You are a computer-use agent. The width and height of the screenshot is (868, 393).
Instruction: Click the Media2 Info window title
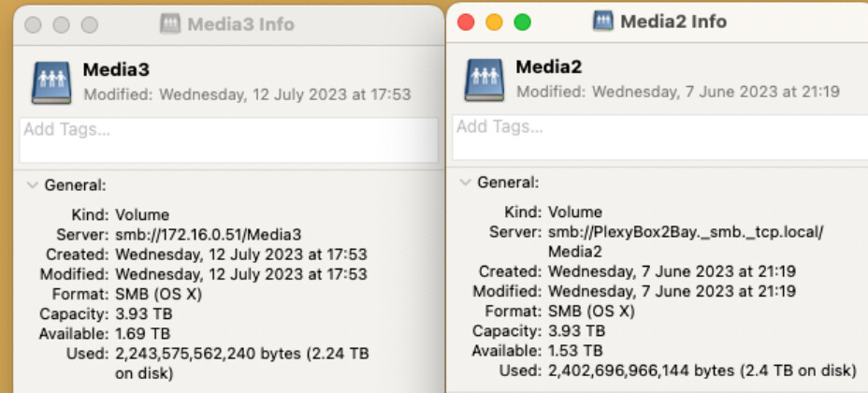coord(673,21)
